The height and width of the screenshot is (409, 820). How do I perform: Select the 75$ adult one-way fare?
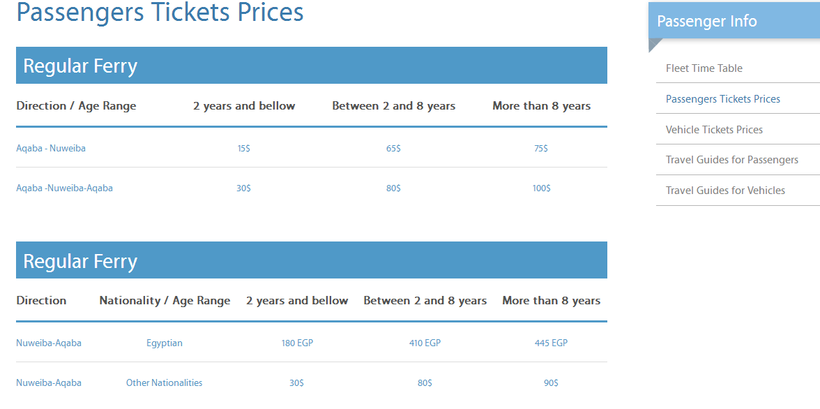pos(541,149)
